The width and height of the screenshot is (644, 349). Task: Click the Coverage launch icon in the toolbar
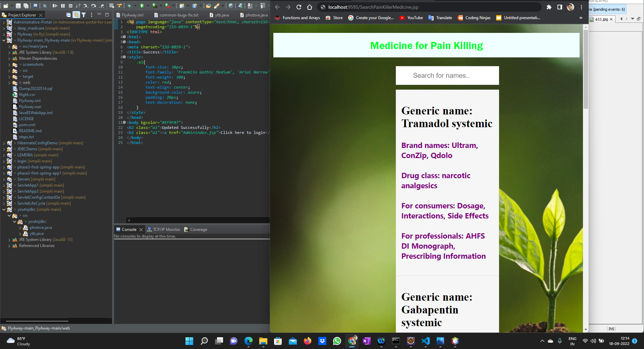(155, 5)
